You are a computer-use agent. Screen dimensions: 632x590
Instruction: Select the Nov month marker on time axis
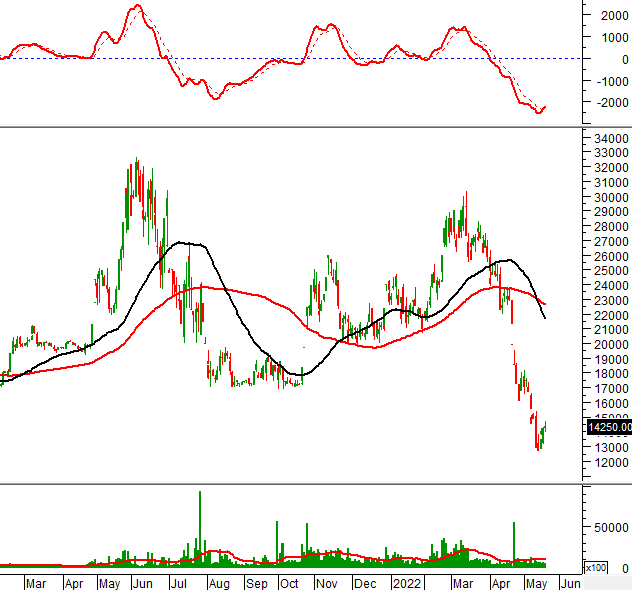(x=326, y=582)
